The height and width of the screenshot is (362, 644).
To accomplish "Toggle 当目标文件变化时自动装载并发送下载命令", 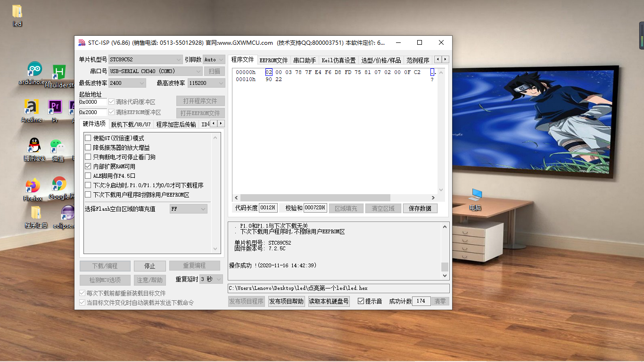I will pyautogui.click(x=83, y=303).
